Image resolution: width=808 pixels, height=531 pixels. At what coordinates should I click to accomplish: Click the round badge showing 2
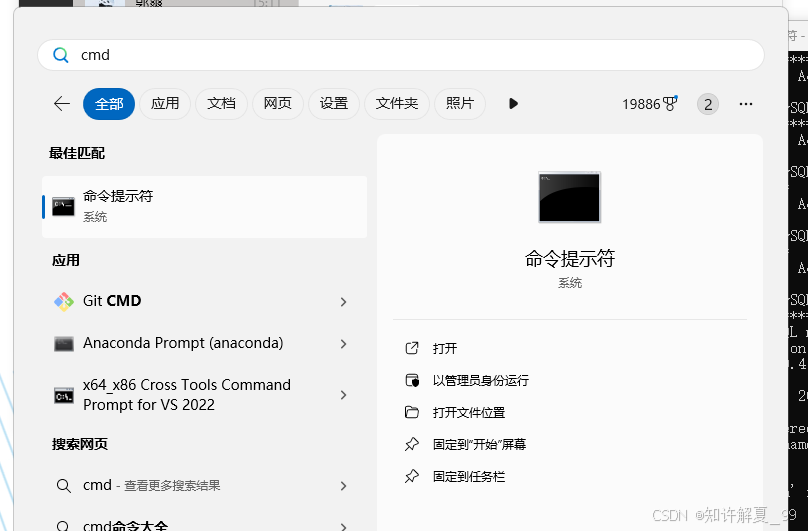(708, 104)
